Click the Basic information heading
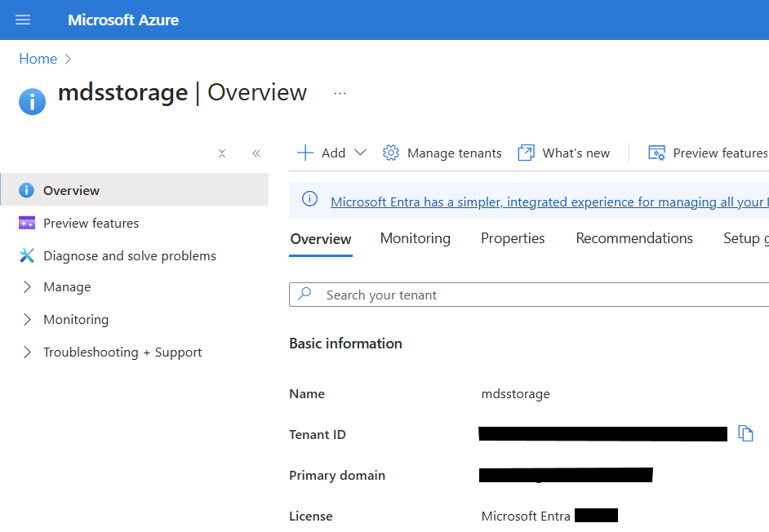Screen dimensions: 769x532 click(346, 344)
